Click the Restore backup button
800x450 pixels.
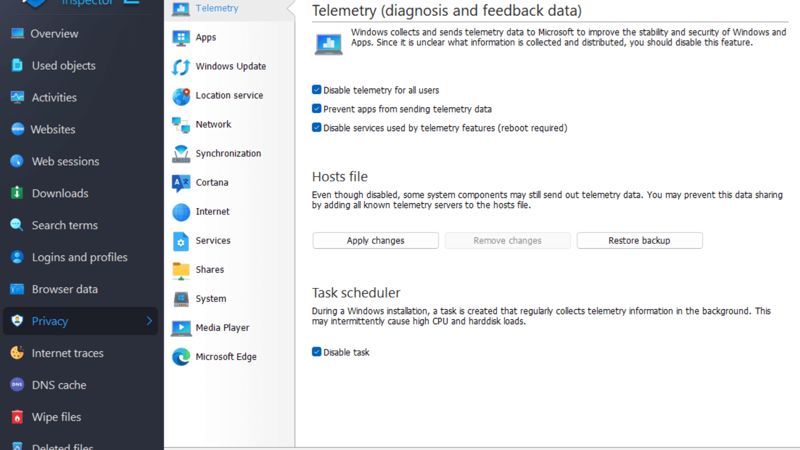639,240
